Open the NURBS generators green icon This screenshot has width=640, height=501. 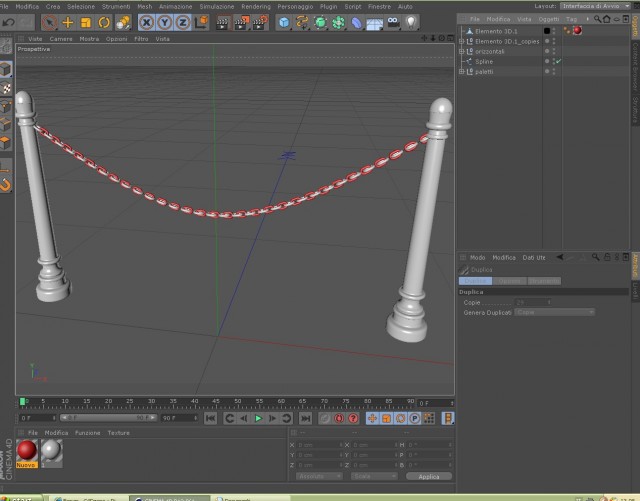pyautogui.click(x=320, y=22)
